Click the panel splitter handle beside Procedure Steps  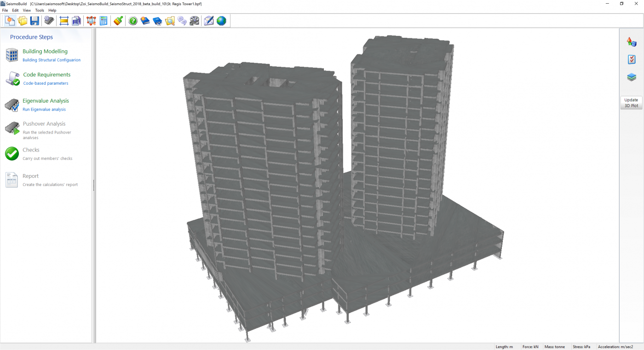pos(94,185)
